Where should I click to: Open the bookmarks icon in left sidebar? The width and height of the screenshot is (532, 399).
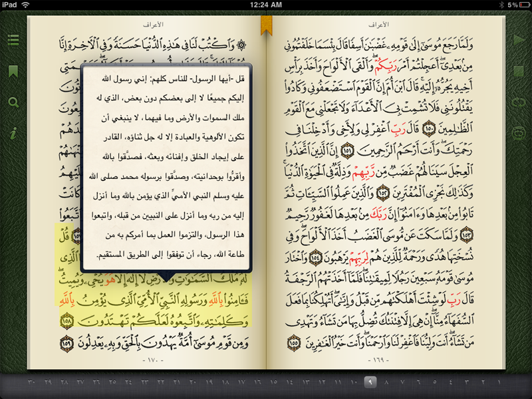[13, 71]
